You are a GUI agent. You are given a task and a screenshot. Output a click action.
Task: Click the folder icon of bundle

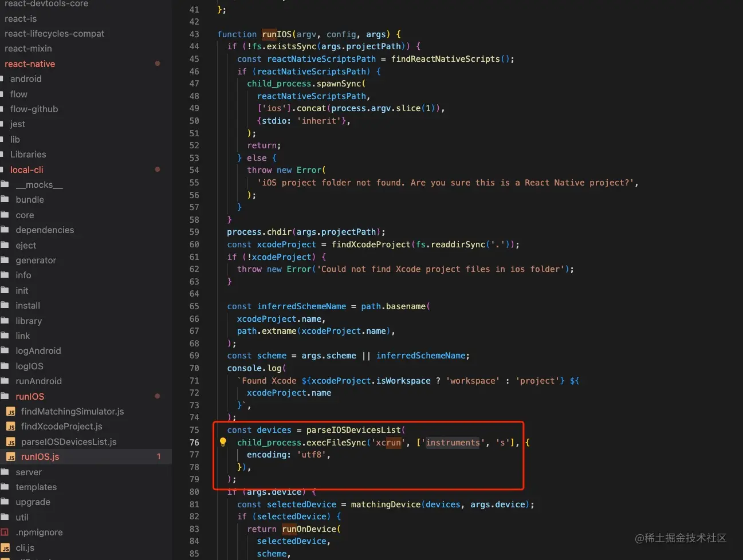point(5,199)
